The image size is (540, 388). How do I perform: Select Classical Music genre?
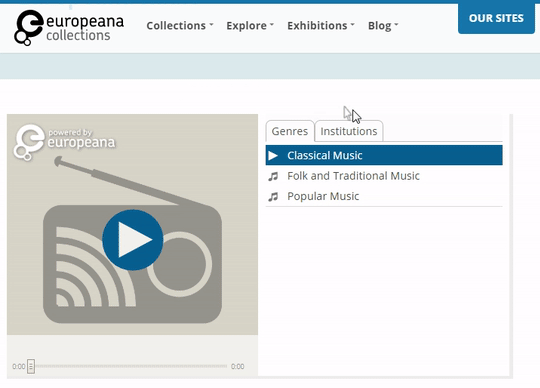[384, 155]
